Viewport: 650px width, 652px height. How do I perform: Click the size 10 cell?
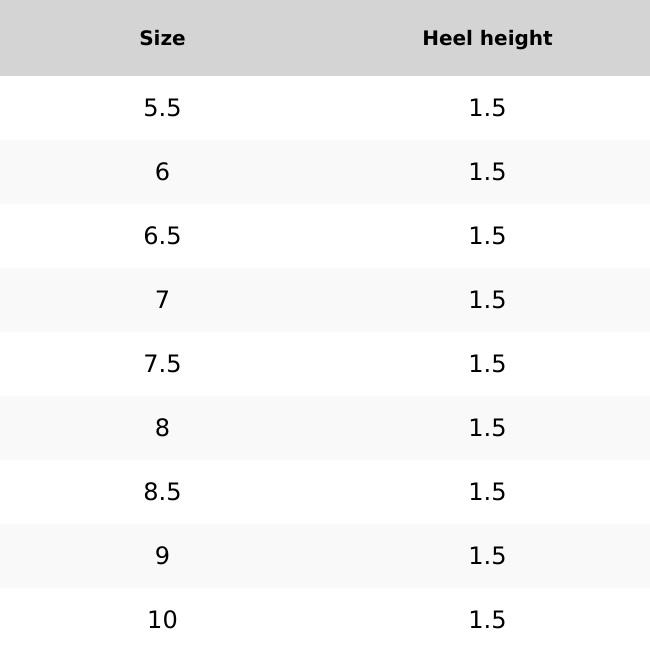(162, 620)
